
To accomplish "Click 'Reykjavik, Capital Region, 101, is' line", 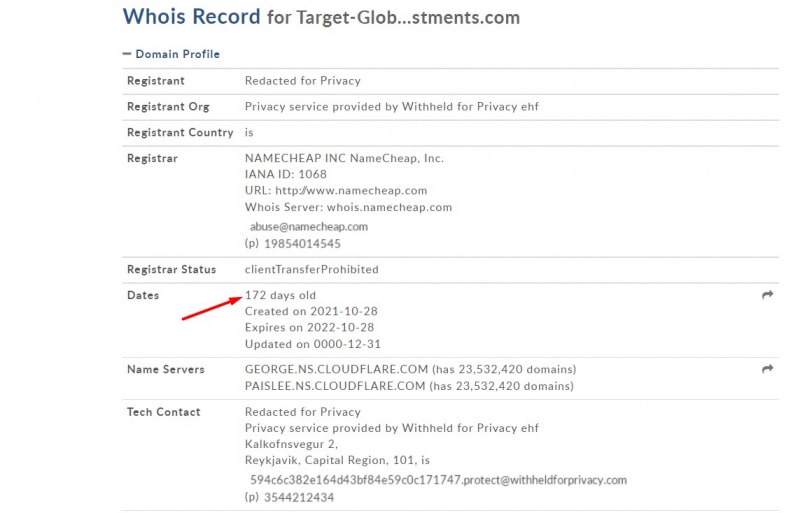I will (x=337, y=460).
